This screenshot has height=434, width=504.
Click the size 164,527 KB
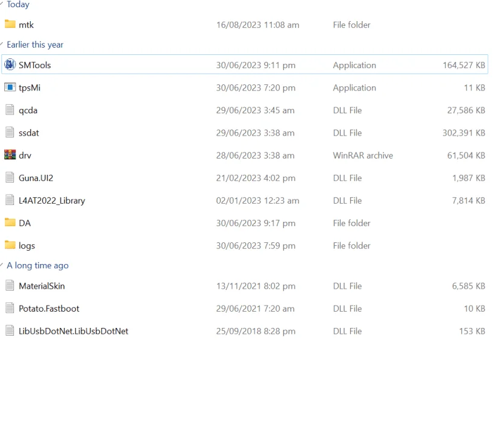click(464, 65)
